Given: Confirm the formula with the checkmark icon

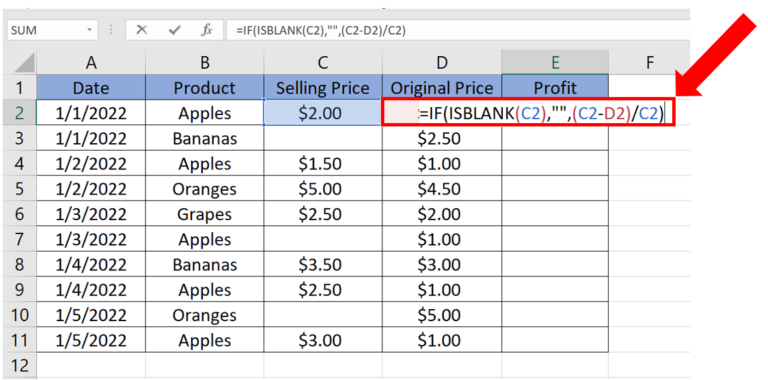Looking at the screenshot, I should (174, 30).
